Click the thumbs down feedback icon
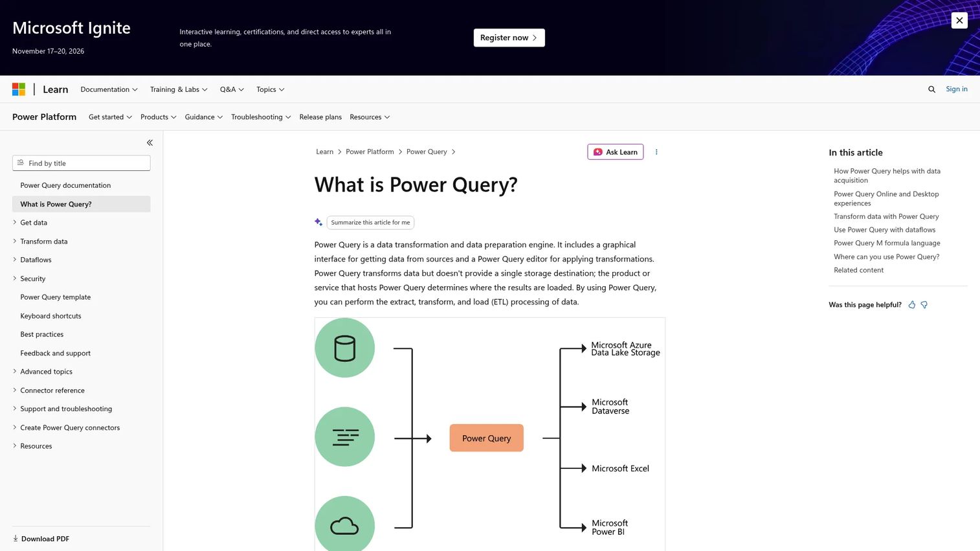Image resolution: width=980 pixels, height=551 pixels. click(x=924, y=305)
